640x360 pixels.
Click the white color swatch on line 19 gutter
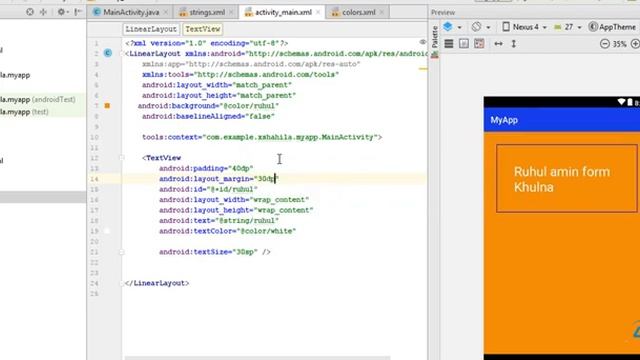pyautogui.click(x=107, y=231)
